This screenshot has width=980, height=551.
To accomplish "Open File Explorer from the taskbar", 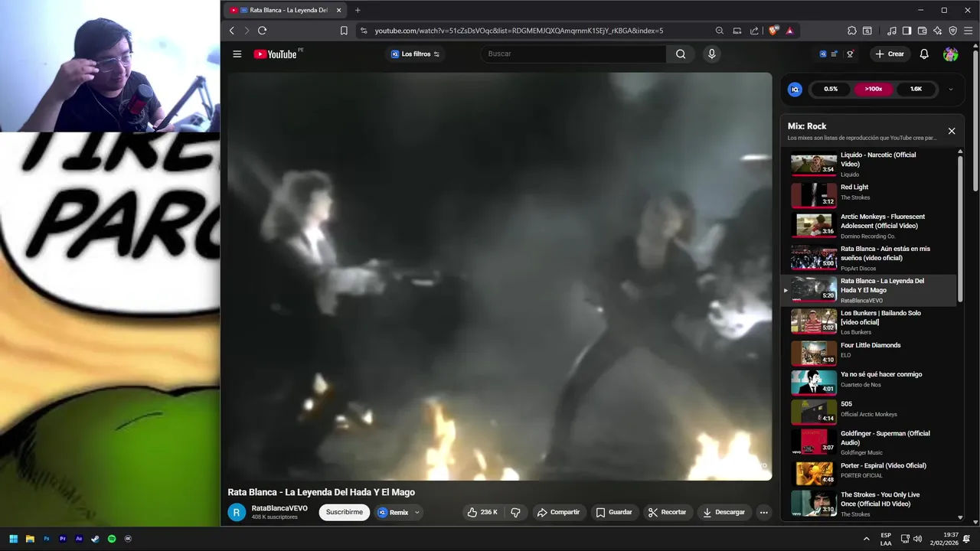I will [30, 539].
